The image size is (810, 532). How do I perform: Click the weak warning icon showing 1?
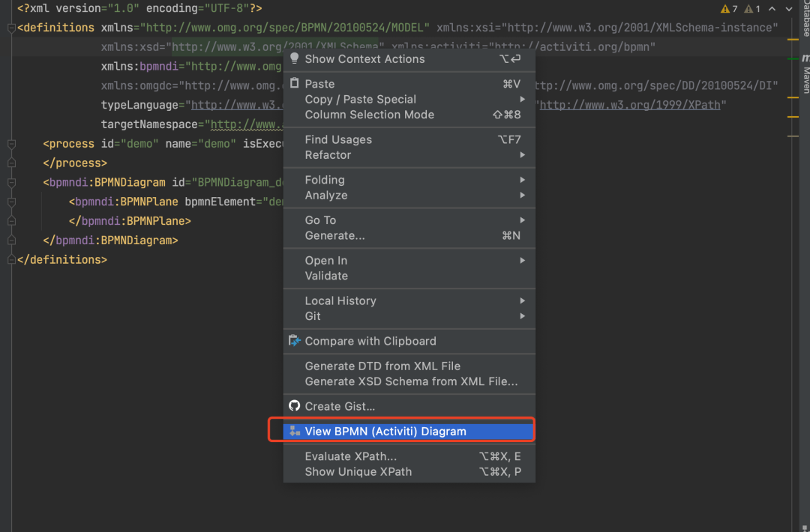coord(748,9)
